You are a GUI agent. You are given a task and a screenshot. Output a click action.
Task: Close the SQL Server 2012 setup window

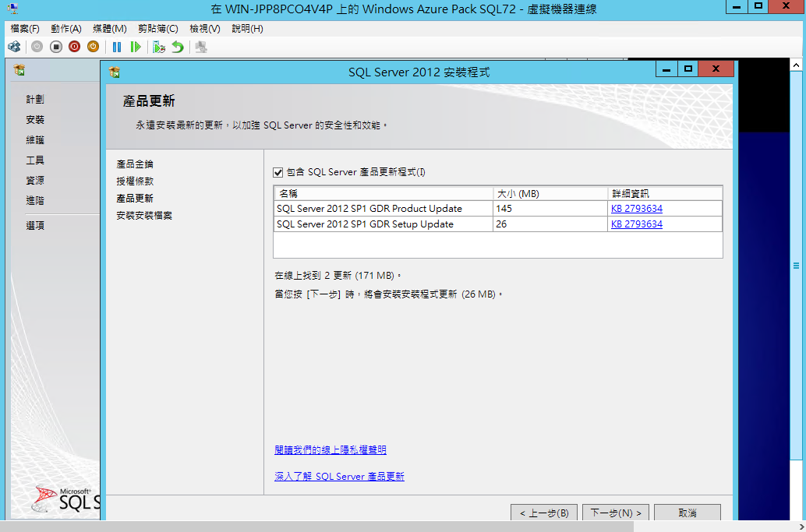[716, 69]
